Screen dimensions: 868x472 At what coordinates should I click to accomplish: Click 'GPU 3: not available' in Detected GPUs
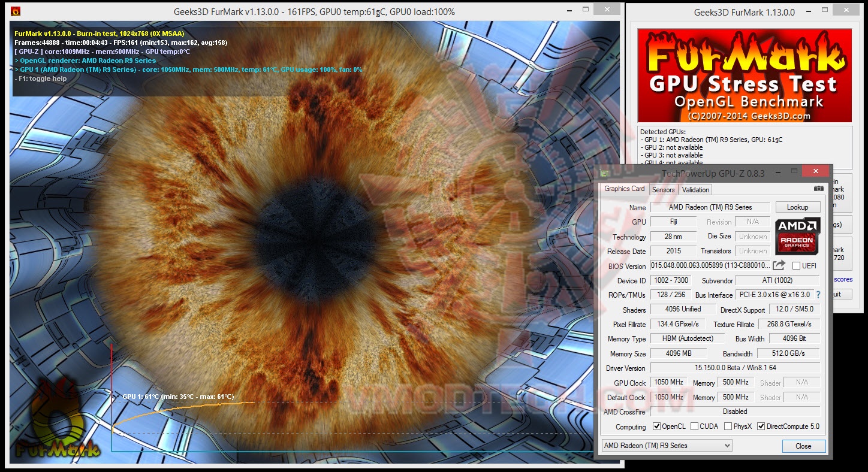tap(673, 155)
